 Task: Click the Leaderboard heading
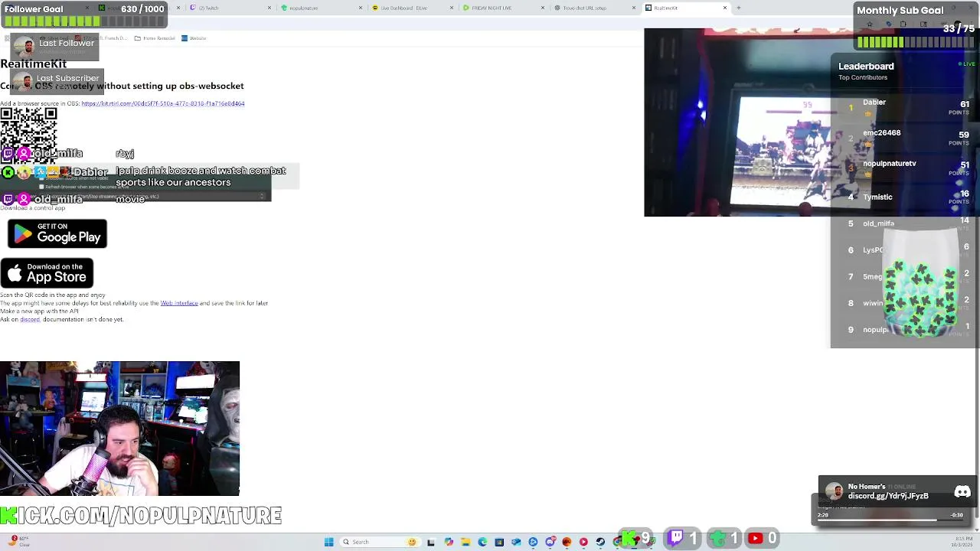[866, 66]
